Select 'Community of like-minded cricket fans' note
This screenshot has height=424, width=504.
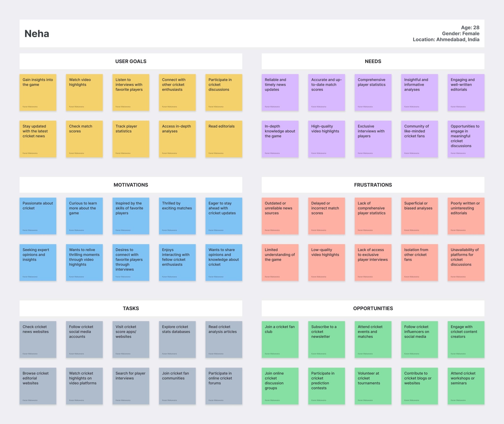420,139
